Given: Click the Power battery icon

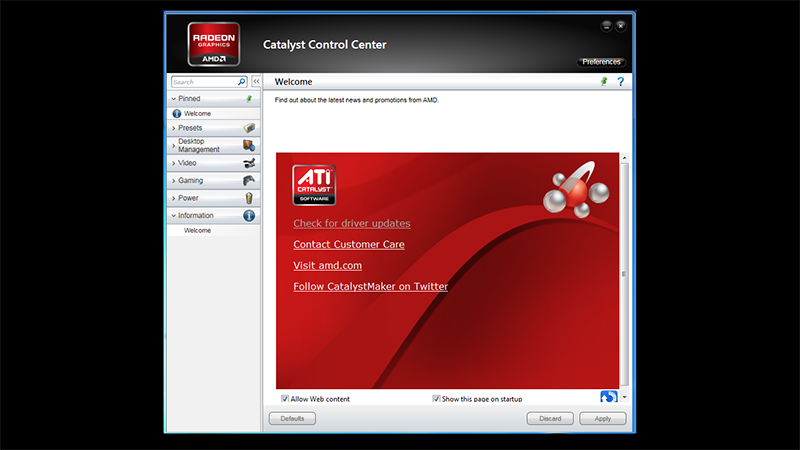Looking at the screenshot, I should (x=249, y=198).
